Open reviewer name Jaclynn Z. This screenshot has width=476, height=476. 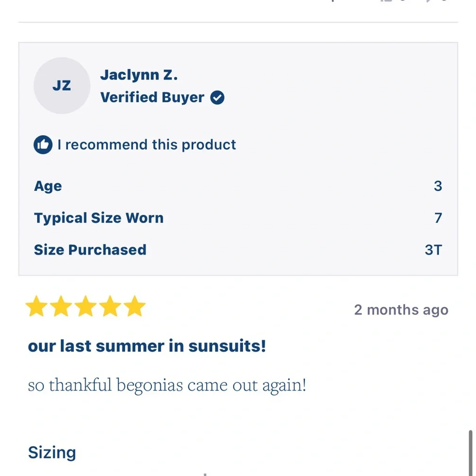[139, 75]
